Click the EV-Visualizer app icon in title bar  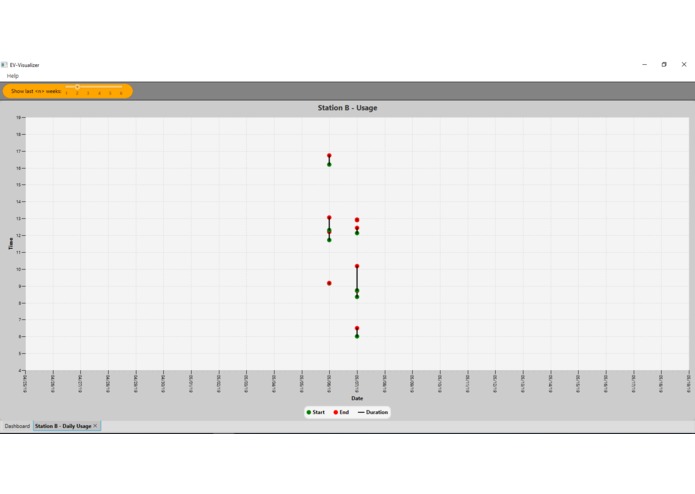[4, 65]
